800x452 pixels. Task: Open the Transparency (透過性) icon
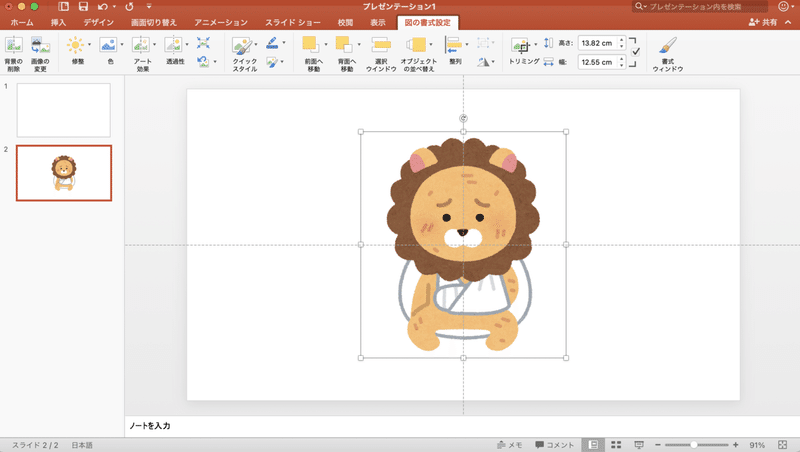(173, 45)
